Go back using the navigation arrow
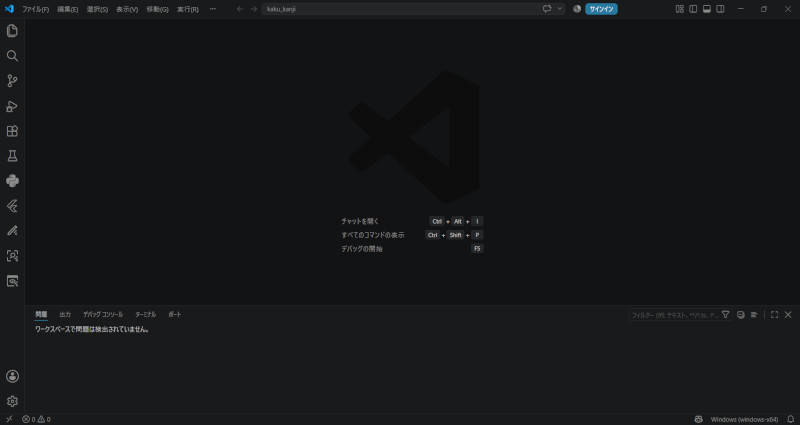 tap(240, 9)
